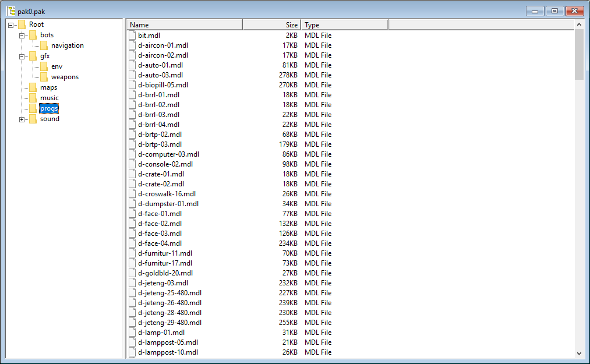Click the pak0.pak title bar app icon

click(10, 11)
